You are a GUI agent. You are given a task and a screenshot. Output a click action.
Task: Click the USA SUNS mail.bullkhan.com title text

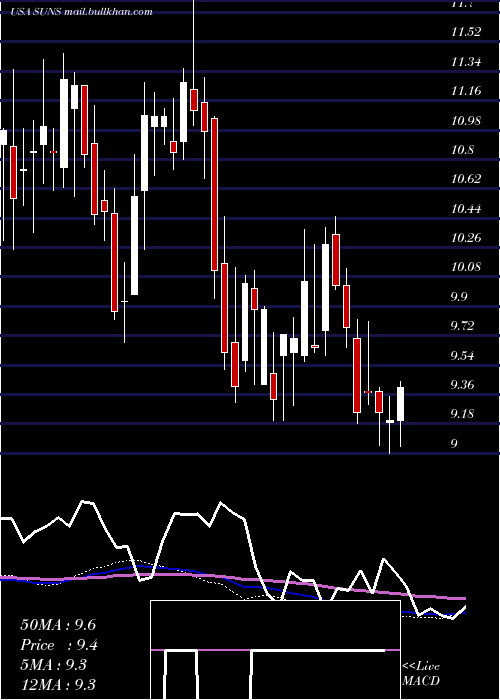82,12
